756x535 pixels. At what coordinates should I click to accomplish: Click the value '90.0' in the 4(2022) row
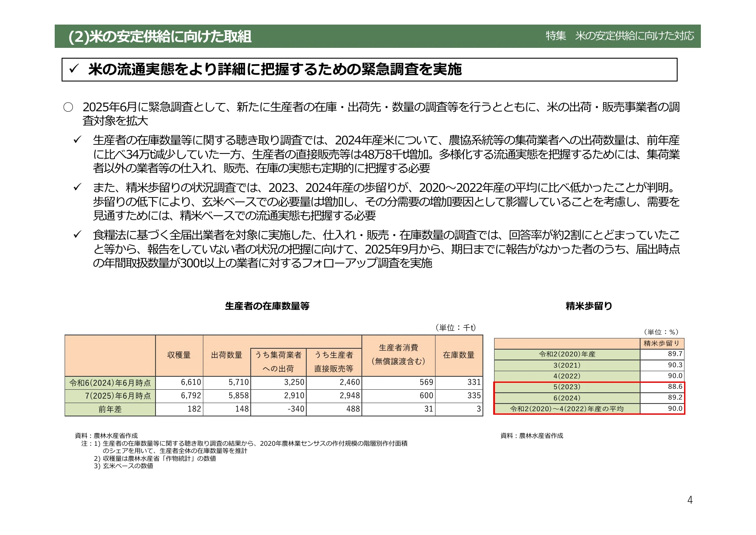tap(675, 376)
